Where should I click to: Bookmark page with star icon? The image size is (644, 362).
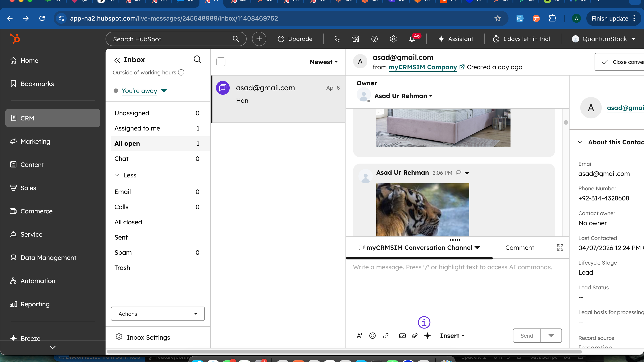point(498,18)
